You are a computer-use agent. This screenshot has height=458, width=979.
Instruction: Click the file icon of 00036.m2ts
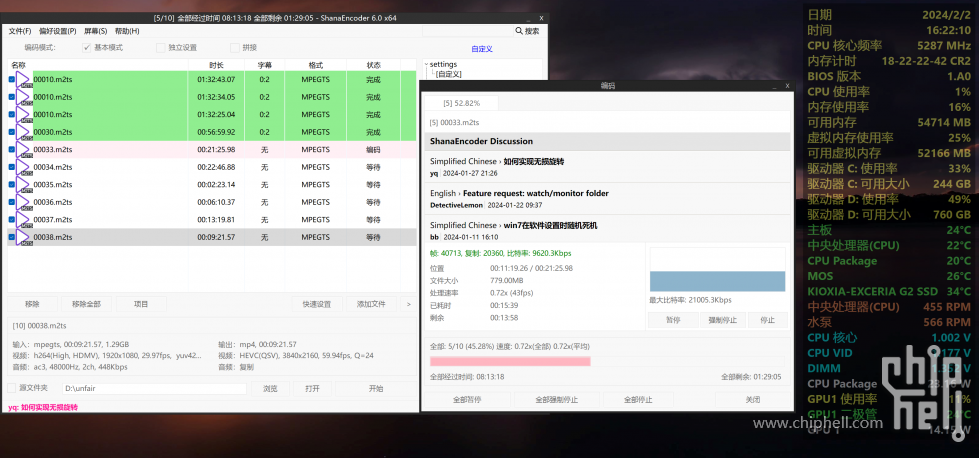pyautogui.click(x=24, y=202)
